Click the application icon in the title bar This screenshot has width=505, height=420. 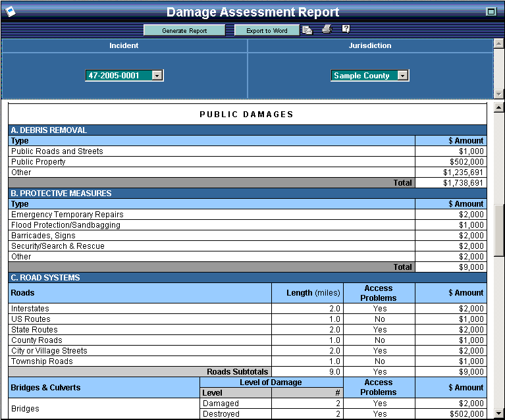click(10, 12)
